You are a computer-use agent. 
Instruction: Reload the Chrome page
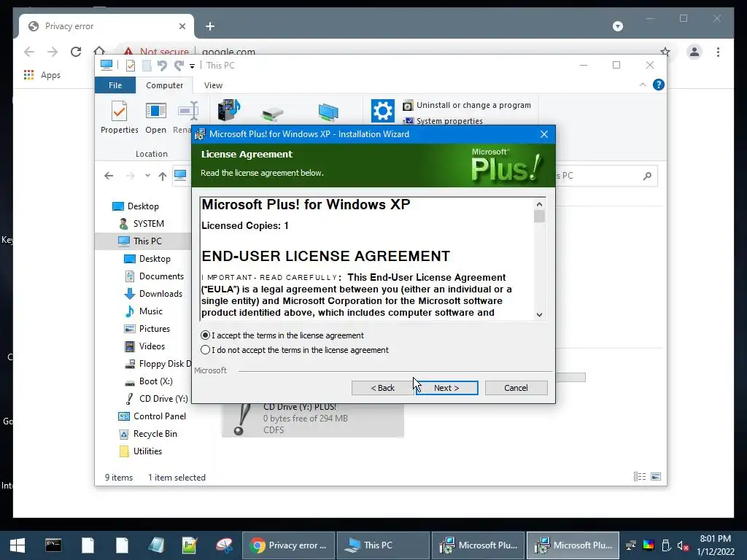click(76, 52)
